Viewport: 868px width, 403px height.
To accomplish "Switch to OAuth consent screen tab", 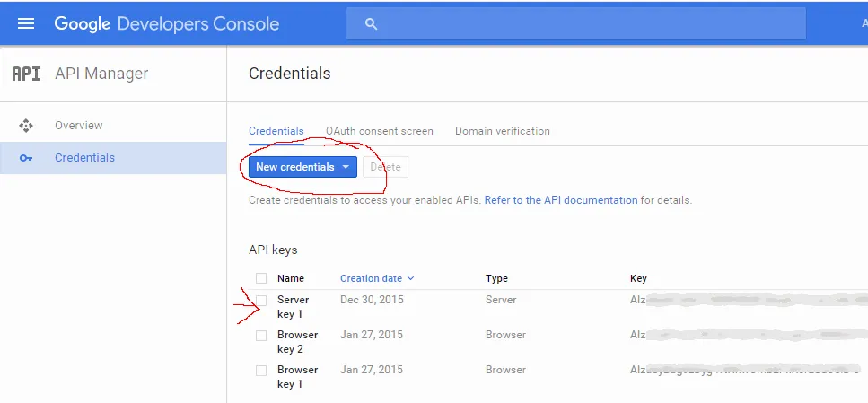I will pyautogui.click(x=379, y=131).
